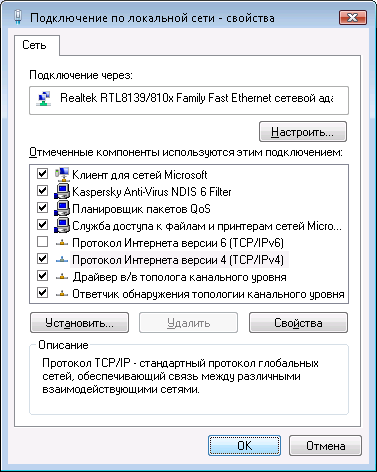Click the topology mapper I/O driver icon
Image resolution: width=377 pixels, height=472 pixels.
[62, 277]
